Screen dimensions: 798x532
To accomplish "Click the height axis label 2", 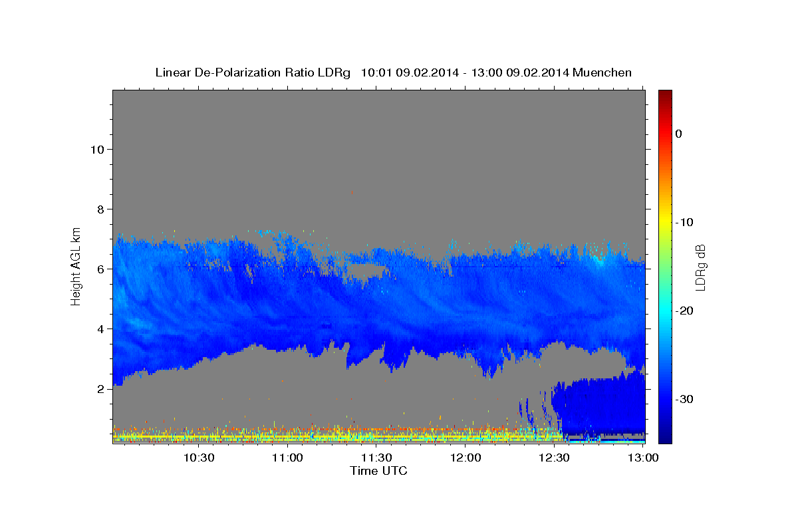I will 101,388.
